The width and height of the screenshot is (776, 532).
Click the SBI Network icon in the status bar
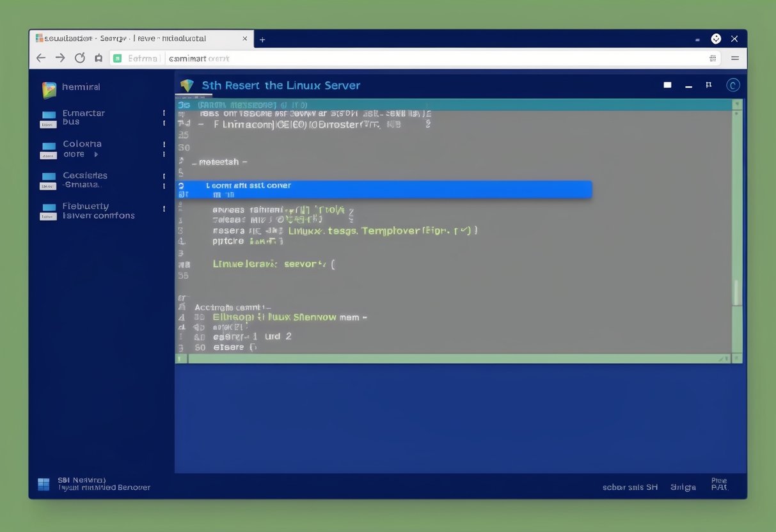coord(43,484)
